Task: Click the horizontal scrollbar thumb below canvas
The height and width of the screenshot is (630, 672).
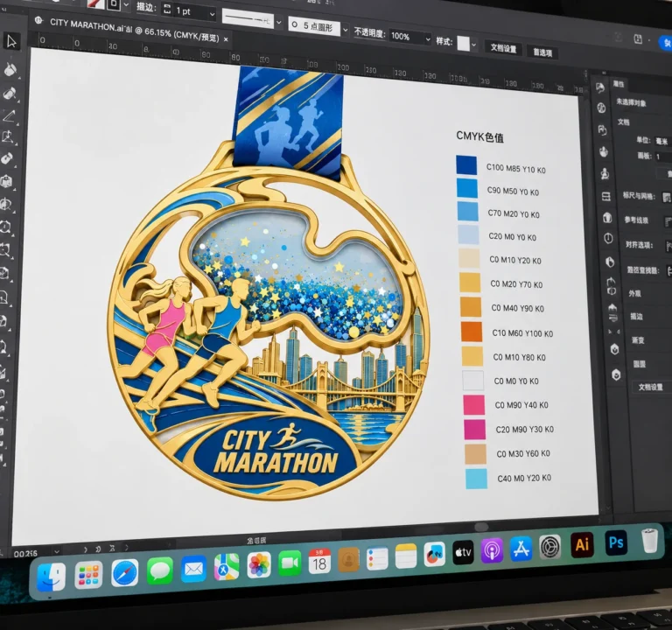Action: tap(481, 527)
